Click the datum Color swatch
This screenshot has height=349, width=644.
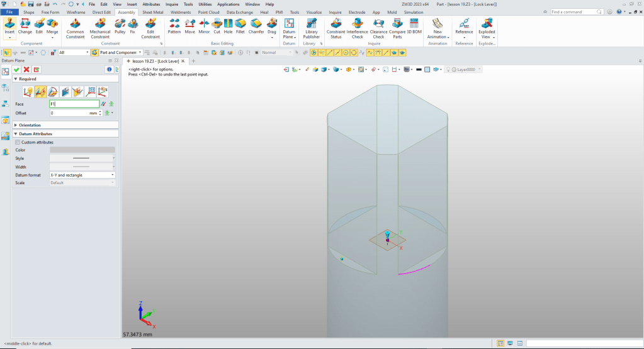pyautogui.click(x=82, y=150)
